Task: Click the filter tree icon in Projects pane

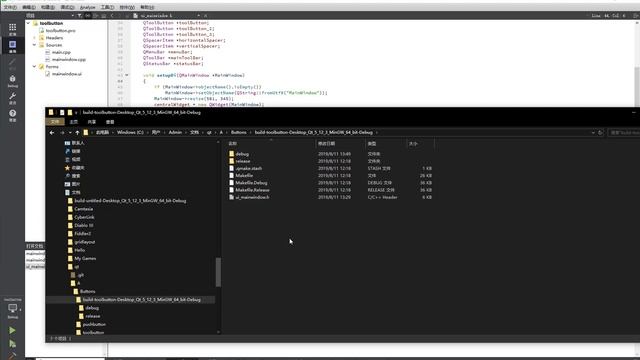Action: (x=80, y=16)
